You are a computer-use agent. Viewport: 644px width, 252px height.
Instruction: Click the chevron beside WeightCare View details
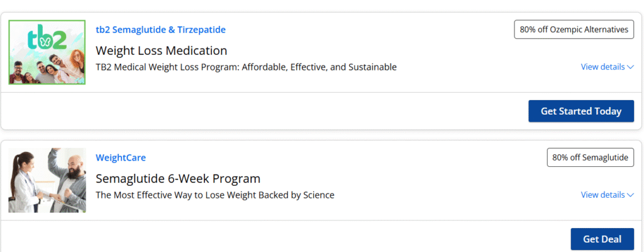pos(630,195)
